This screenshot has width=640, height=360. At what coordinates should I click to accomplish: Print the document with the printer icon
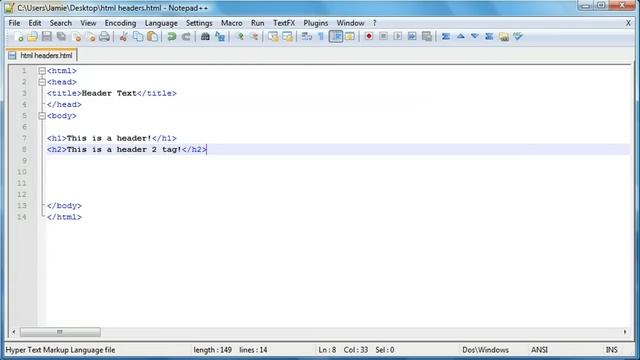[x=104, y=37]
